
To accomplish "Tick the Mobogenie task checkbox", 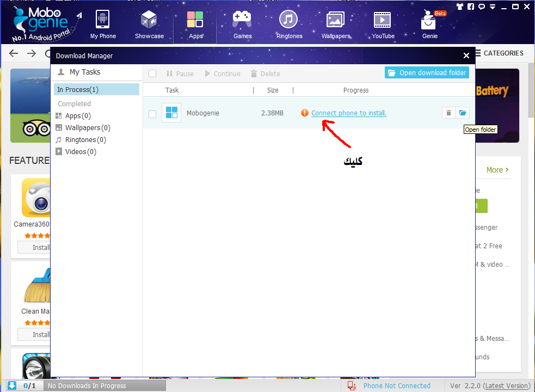I will pos(152,114).
